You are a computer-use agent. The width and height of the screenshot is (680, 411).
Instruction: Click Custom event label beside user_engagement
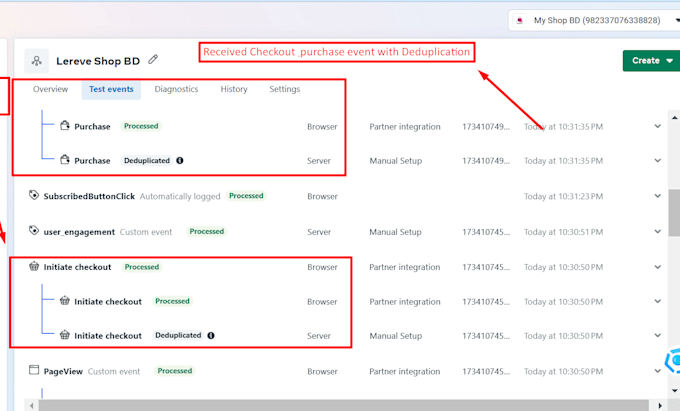click(146, 232)
